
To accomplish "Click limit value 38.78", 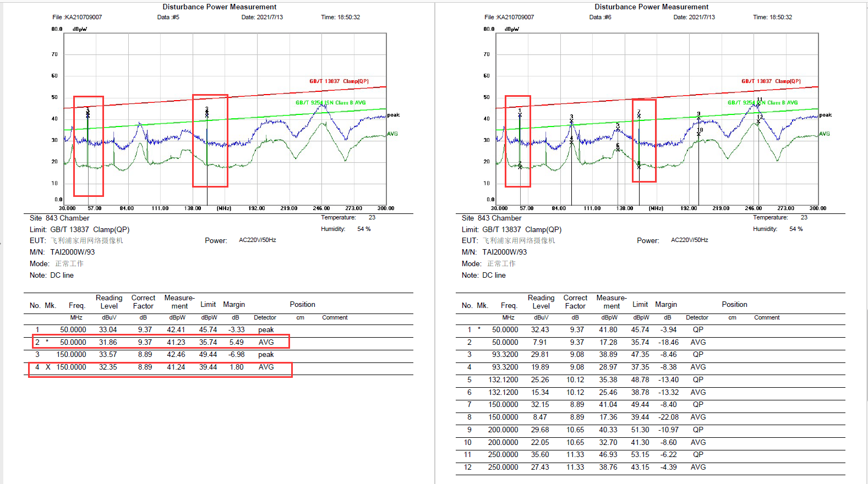I will [x=640, y=392].
